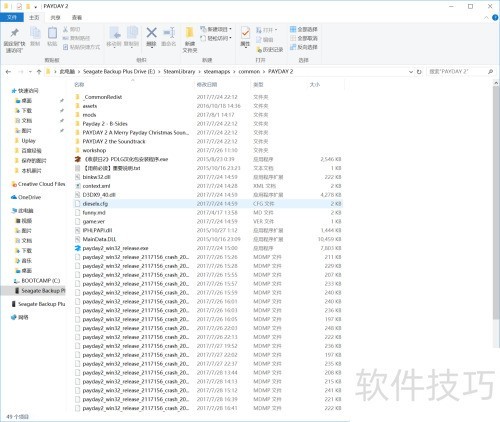Click the Invert selection ribbon item

[304, 47]
